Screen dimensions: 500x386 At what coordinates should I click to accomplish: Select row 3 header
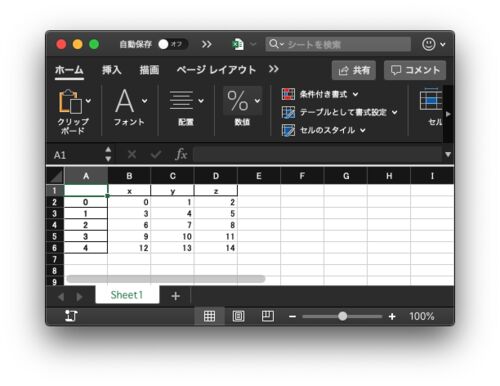pyautogui.click(x=55, y=214)
